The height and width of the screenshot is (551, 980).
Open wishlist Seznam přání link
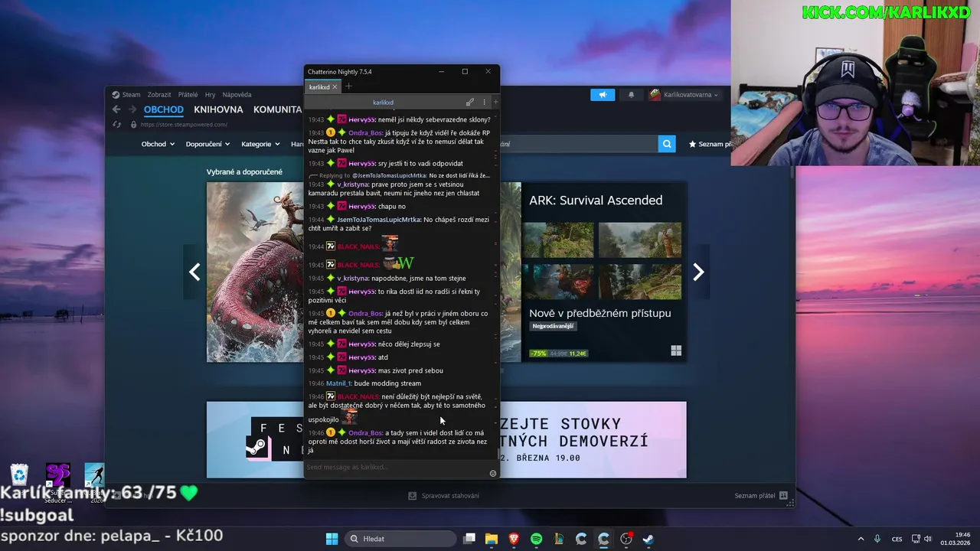click(711, 144)
